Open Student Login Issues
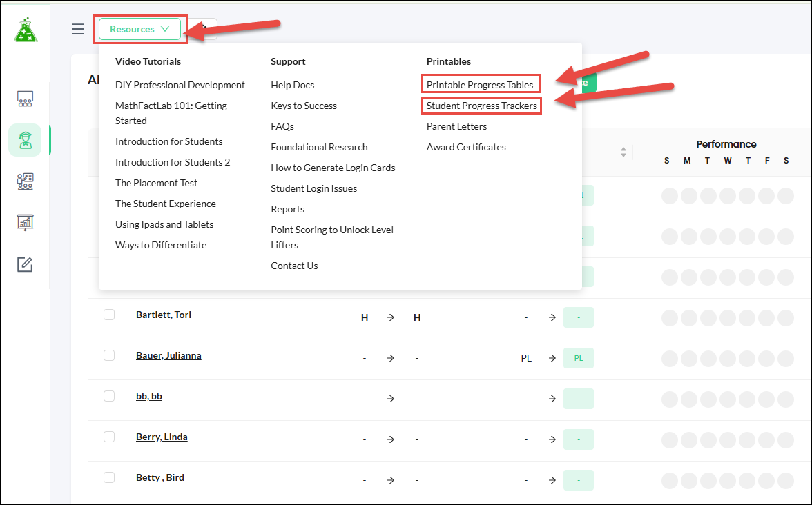Viewport: 812px width, 505px height. (313, 188)
